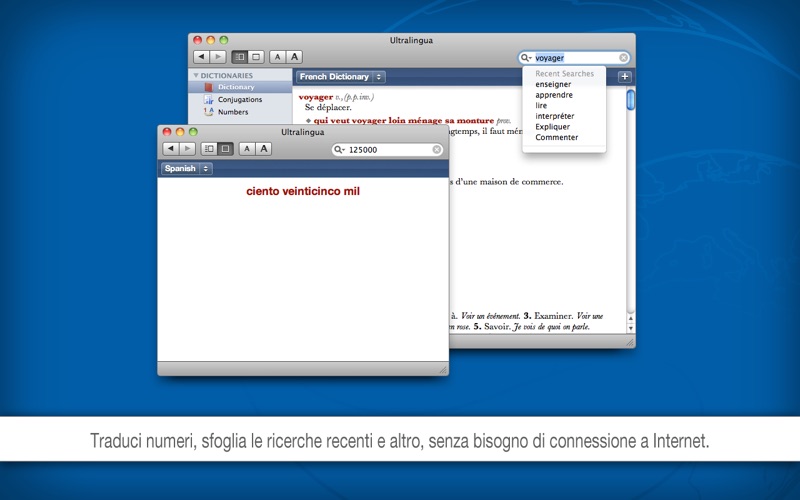Minimize the Spanish Ultralingua window

180,132
